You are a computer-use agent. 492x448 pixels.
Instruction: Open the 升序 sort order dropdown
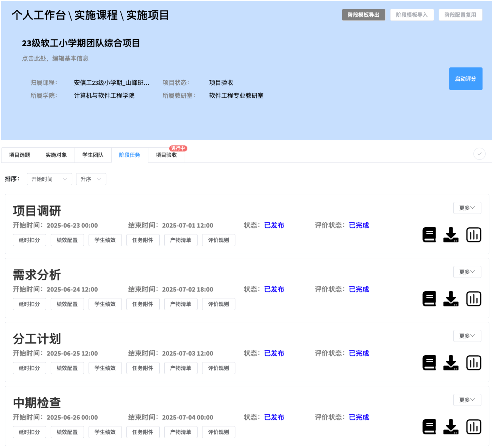[91, 179]
